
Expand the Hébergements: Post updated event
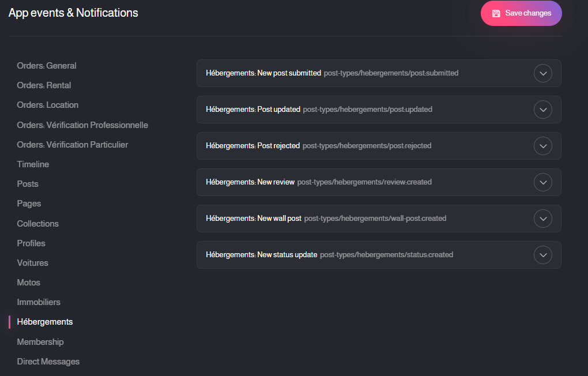coord(542,110)
